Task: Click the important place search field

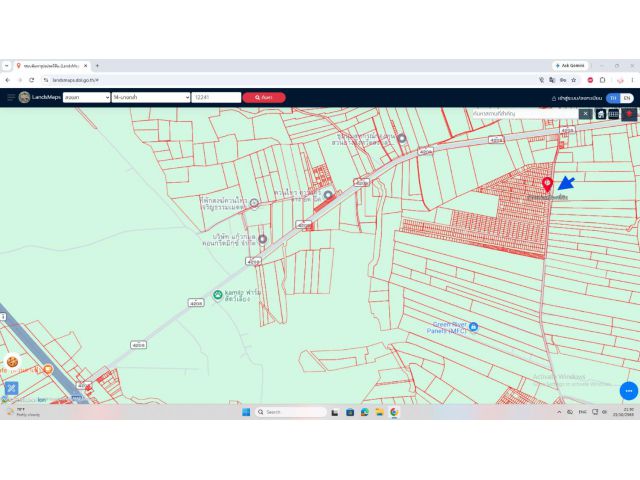Action: click(524, 113)
